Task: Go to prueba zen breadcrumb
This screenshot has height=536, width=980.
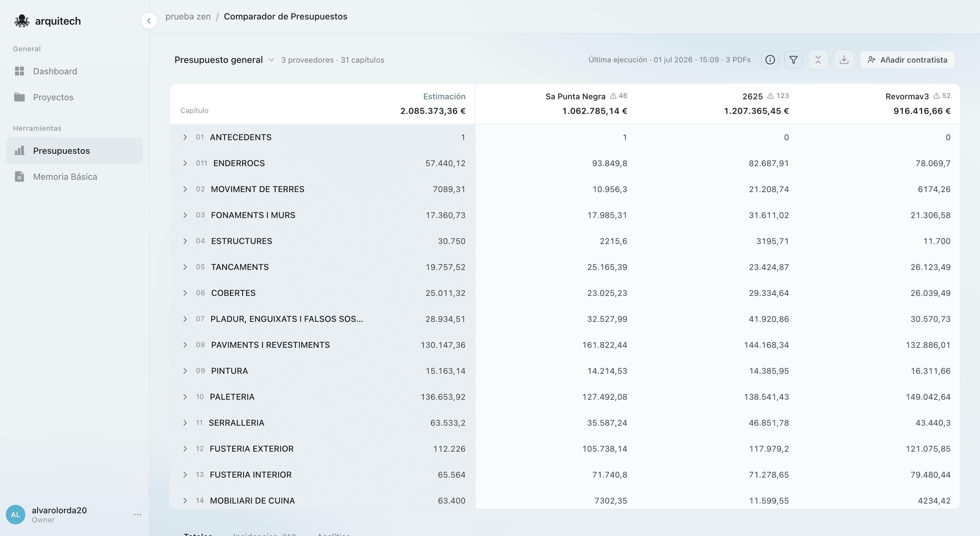Action: click(188, 16)
